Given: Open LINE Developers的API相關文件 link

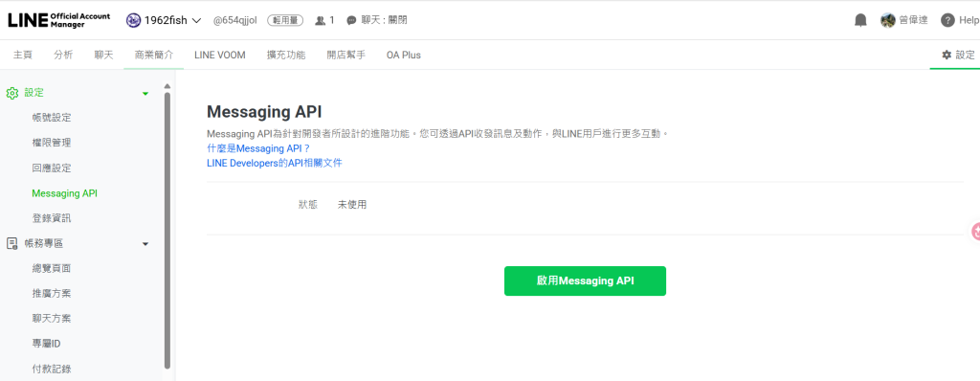Looking at the screenshot, I should (275, 163).
